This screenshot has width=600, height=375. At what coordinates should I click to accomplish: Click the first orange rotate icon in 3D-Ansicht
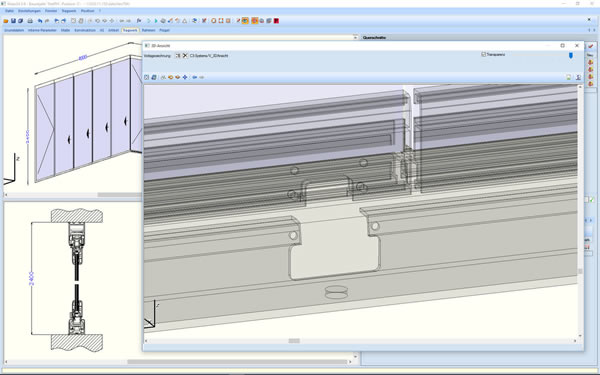pyautogui.click(x=170, y=77)
